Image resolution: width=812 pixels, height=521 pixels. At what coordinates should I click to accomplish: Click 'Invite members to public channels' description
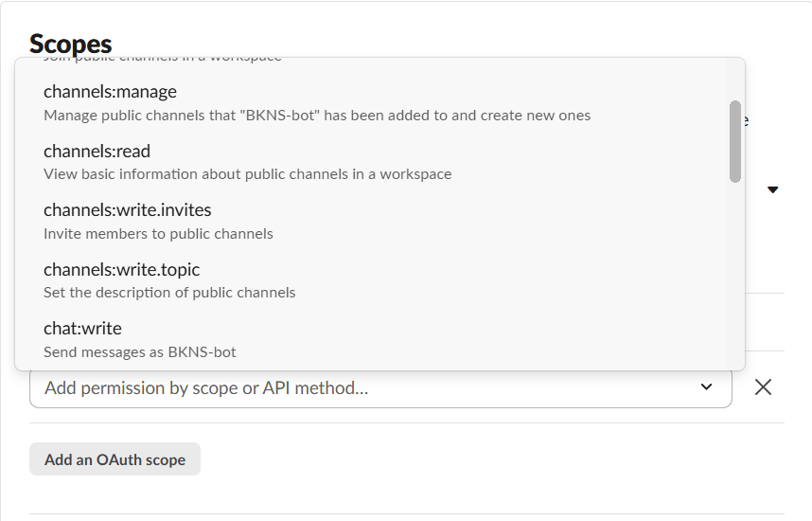[158, 234]
